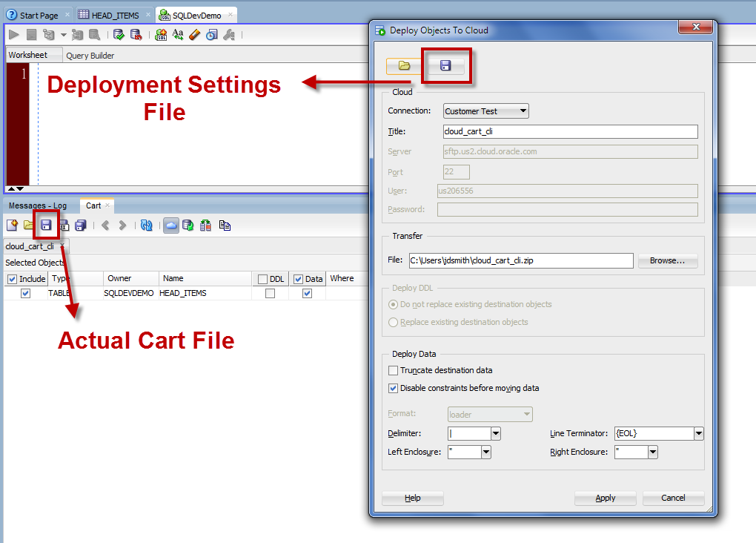
Task: Clear the worksheet with the eraser icon
Action: point(194,35)
